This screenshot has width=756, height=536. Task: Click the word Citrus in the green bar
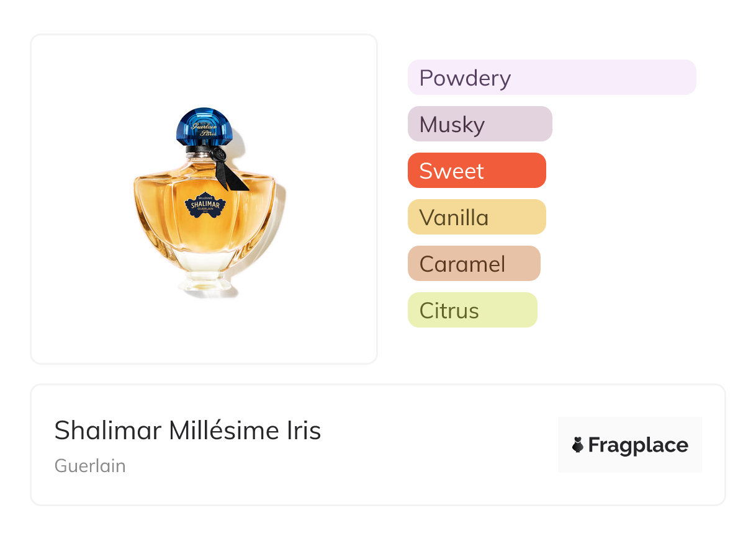tap(449, 311)
